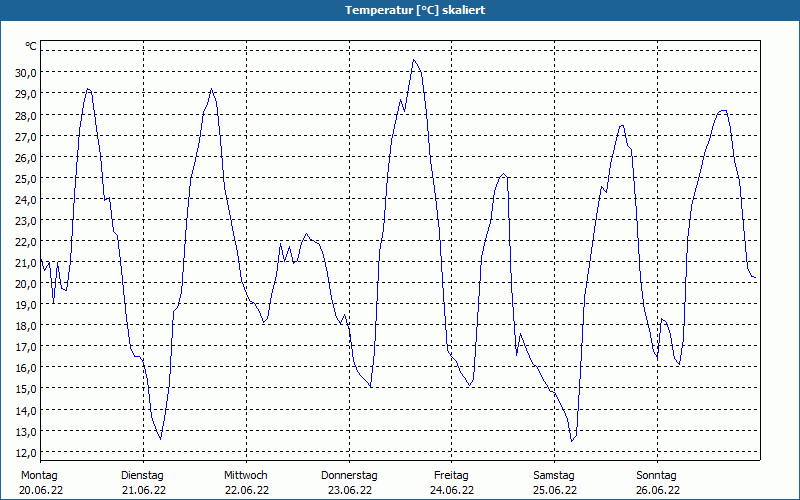Select the date label '20.06.22'
Viewport: 800px width, 500px height.
point(41,490)
